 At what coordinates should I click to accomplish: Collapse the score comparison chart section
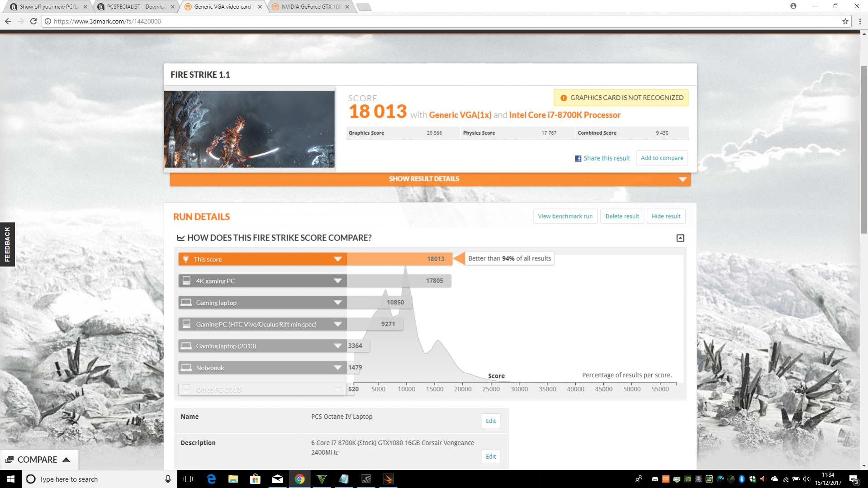pyautogui.click(x=680, y=238)
